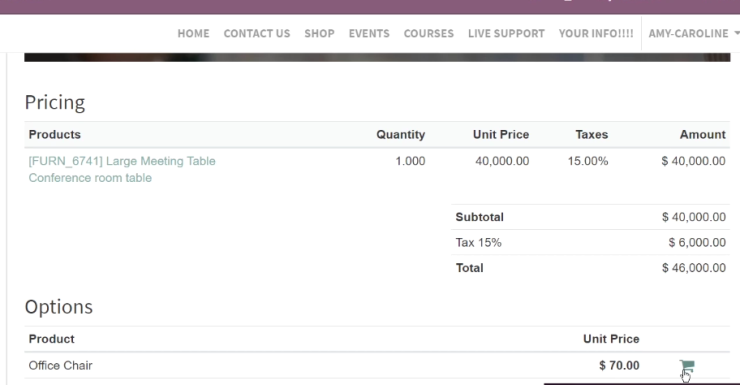
Task: Select LIVE SUPPORT in the navigation
Action: (x=506, y=33)
